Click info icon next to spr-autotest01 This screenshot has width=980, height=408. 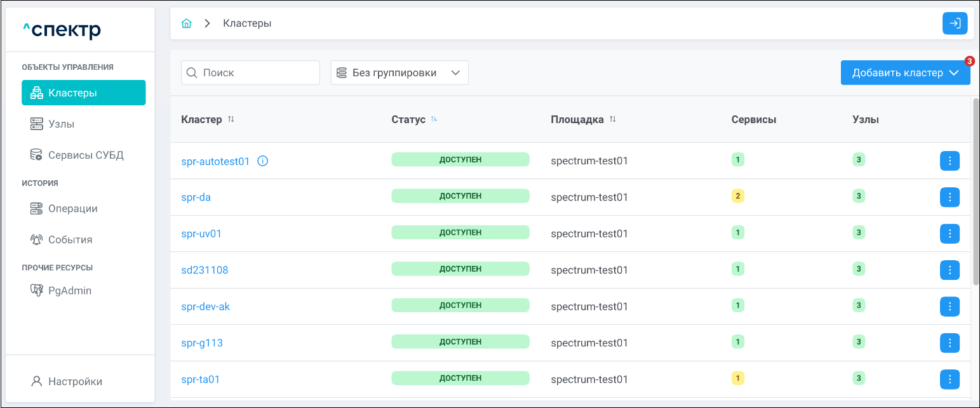263,161
